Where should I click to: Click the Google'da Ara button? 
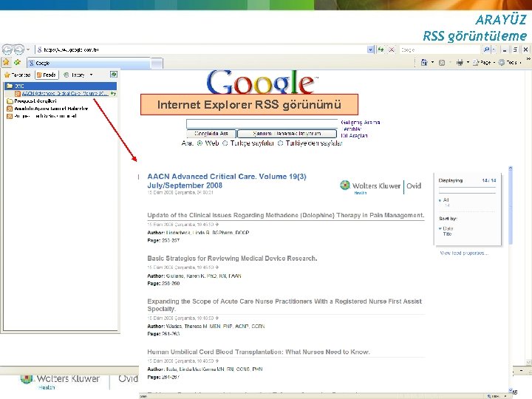click(x=211, y=134)
